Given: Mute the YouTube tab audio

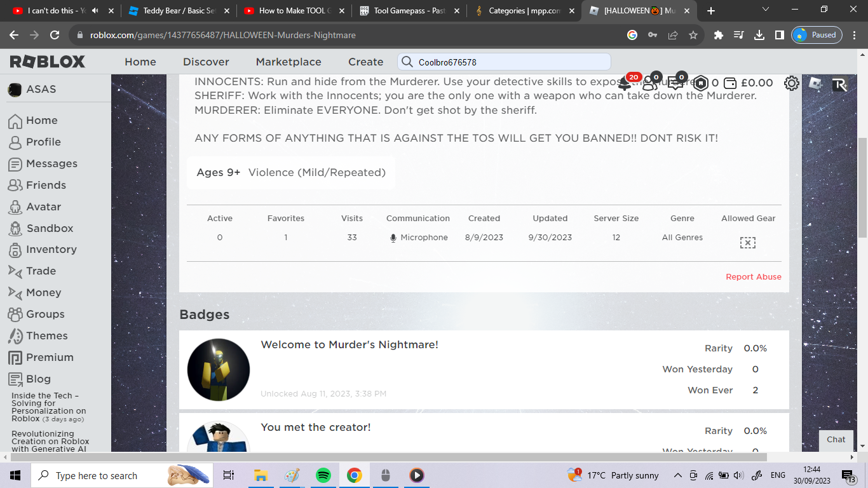Looking at the screenshot, I should (95, 11).
